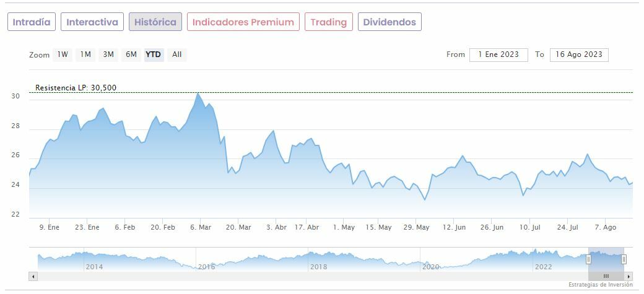Click the To date field
644x294 pixels.
coord(579,54)
